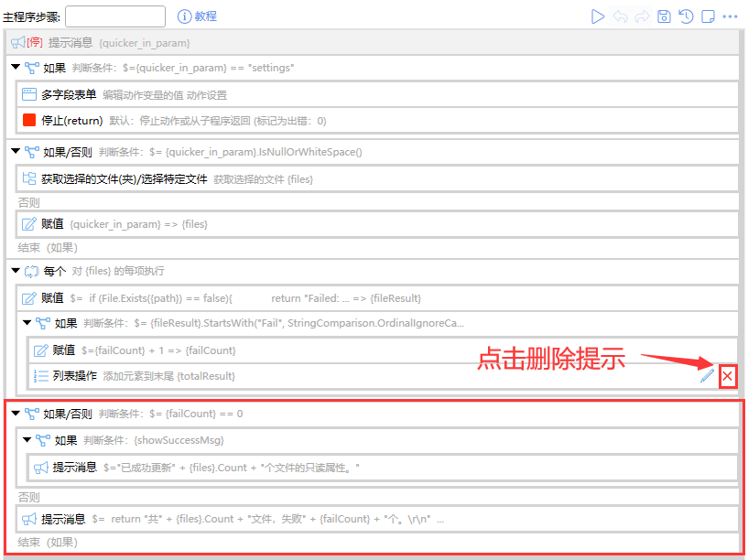Run the action with the play icon
Image resolution: width=748 pixels, height=560 pixels.
(597, 16)
